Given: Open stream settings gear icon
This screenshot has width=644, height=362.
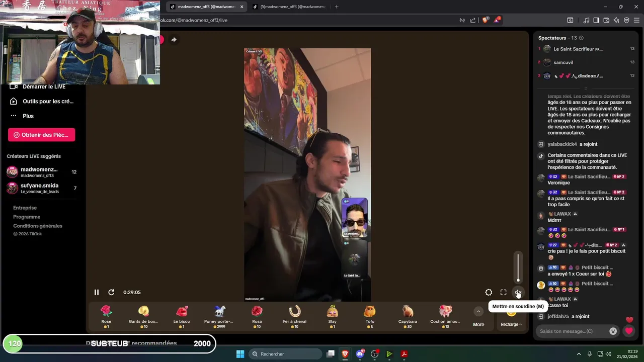Looking at the screenshot, I should (489, 292).
